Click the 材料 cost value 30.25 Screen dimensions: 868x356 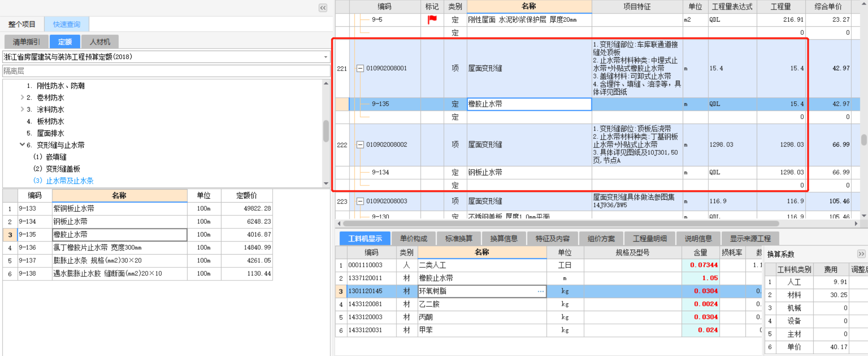click(831, 295)
